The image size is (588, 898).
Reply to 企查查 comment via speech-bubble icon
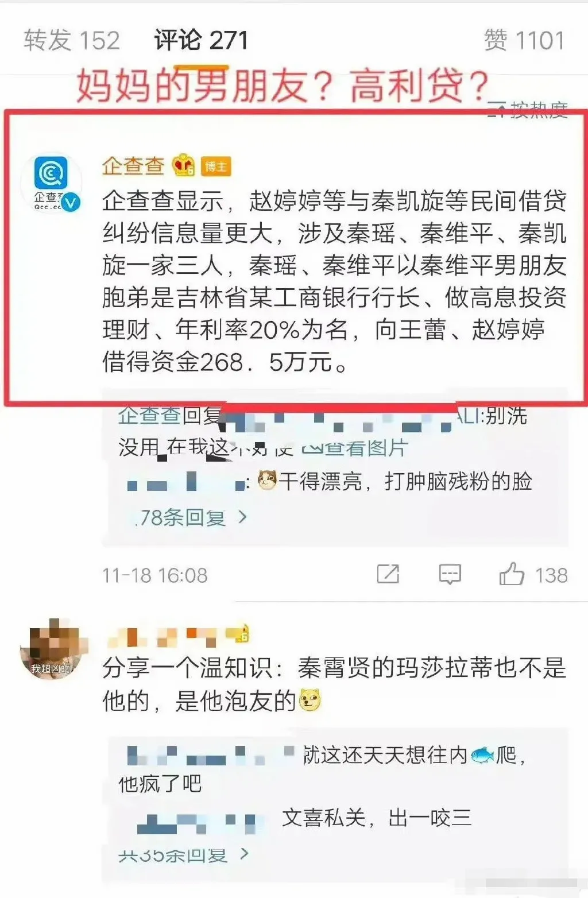coord(450,574)
